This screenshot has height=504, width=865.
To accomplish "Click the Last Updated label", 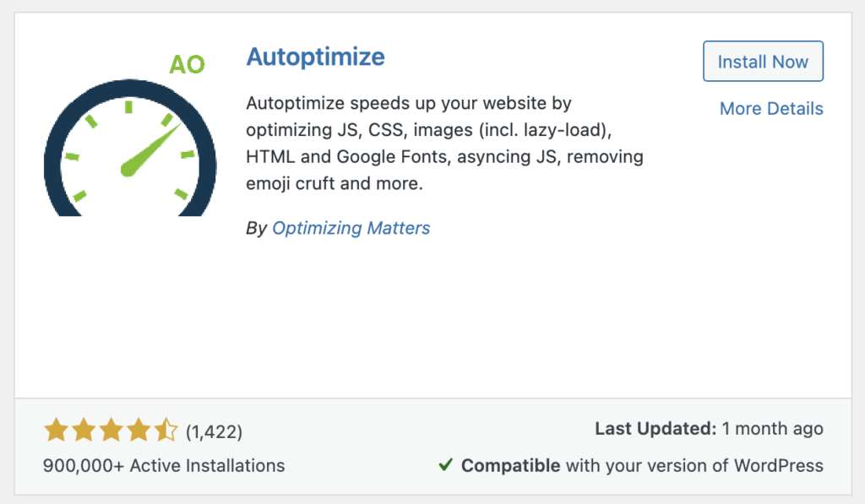I will [656, 429].
